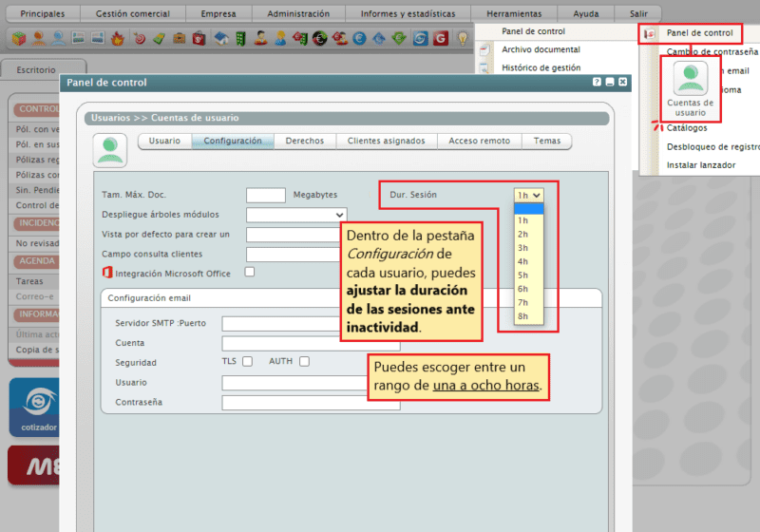
Task: Expand Despliegue árboles módulos dropdown
Action: coord(295,215)
